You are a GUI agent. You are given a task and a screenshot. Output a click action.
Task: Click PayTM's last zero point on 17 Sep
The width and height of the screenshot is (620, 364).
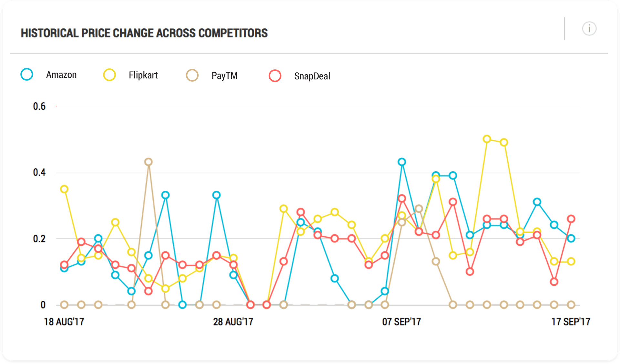pyautogui.click(x=571, y=305)
